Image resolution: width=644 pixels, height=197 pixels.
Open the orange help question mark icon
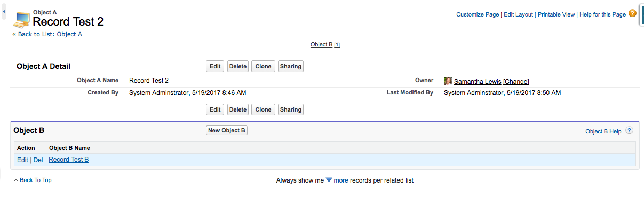point(632,13)
